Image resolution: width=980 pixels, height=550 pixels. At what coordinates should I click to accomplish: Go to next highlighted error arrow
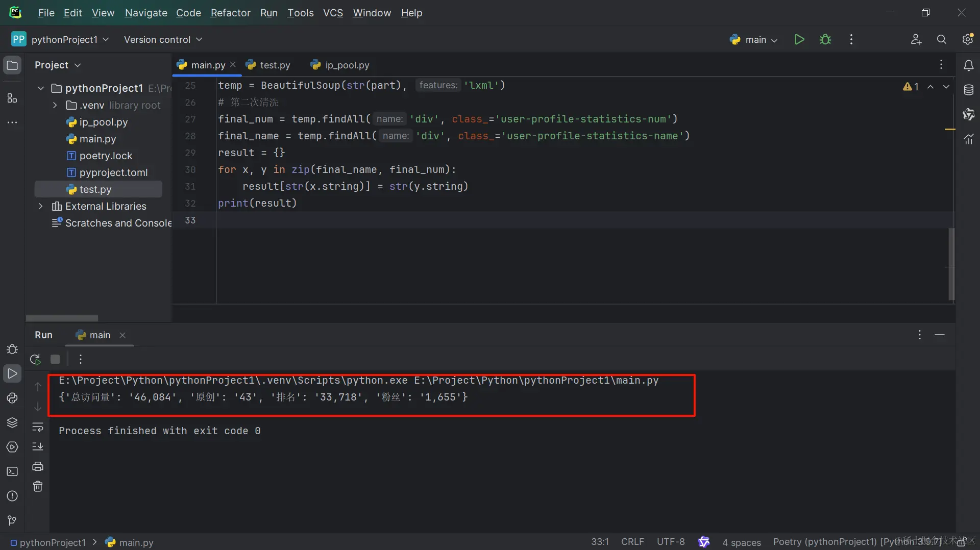[x=946, y=87]
